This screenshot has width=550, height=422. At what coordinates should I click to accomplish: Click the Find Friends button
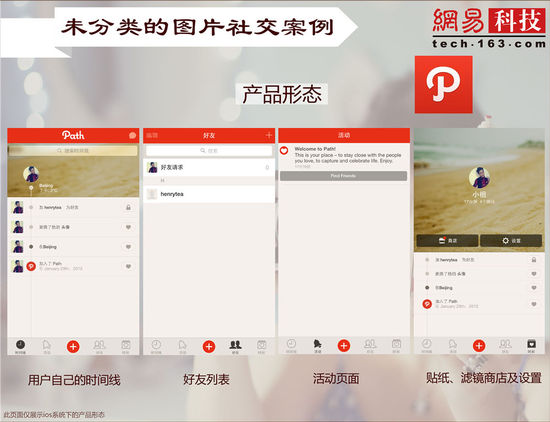[343, 176]
